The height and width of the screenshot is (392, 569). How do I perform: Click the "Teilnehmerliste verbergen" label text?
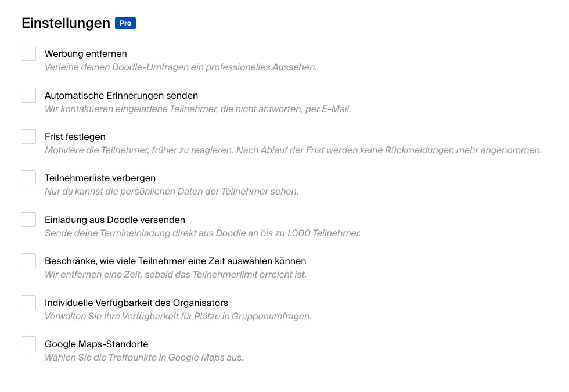pyautogui.click(x=100, y=178)
